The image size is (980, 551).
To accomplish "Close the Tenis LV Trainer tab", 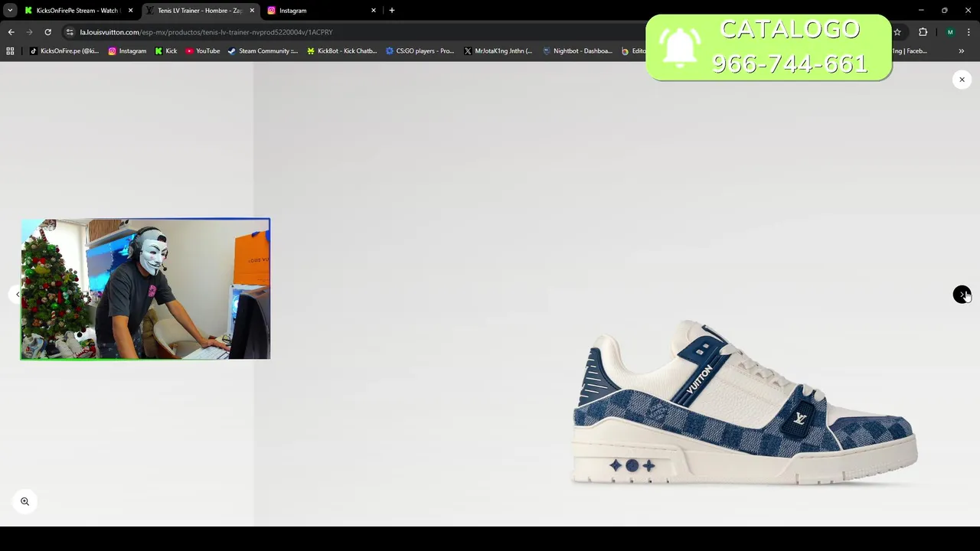I will pos(252,11).
